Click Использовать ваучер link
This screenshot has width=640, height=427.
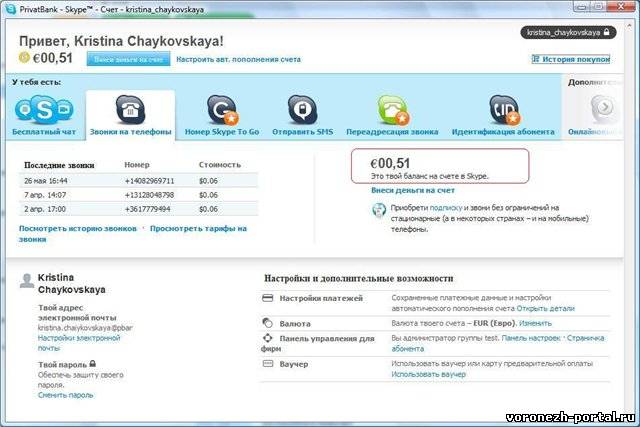click(x=428, y=374)
